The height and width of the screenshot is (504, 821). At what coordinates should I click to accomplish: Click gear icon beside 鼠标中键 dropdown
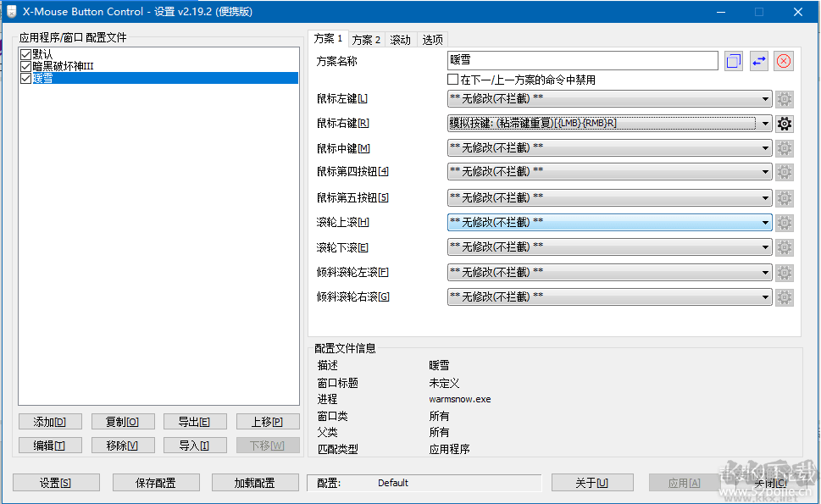click(x=784, y=147)
